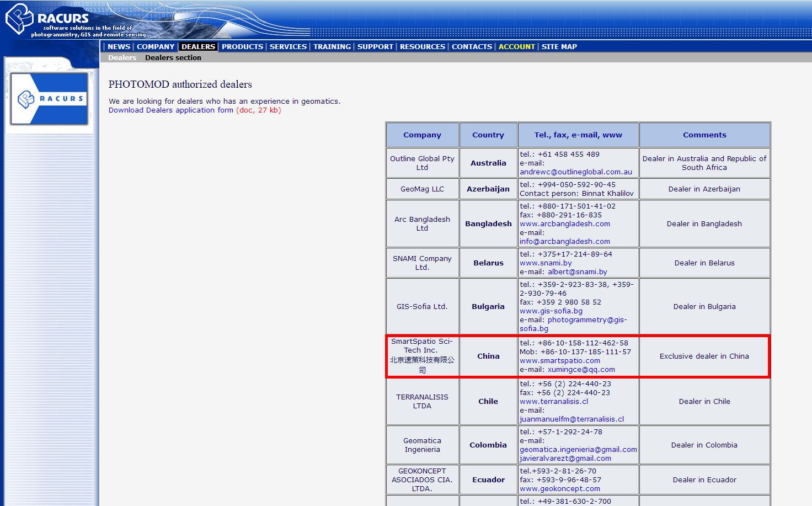Screen dimensions: 812x506
Task: Open the SITE MAP page
Action: pyautogui.click(x=559, y=47)
